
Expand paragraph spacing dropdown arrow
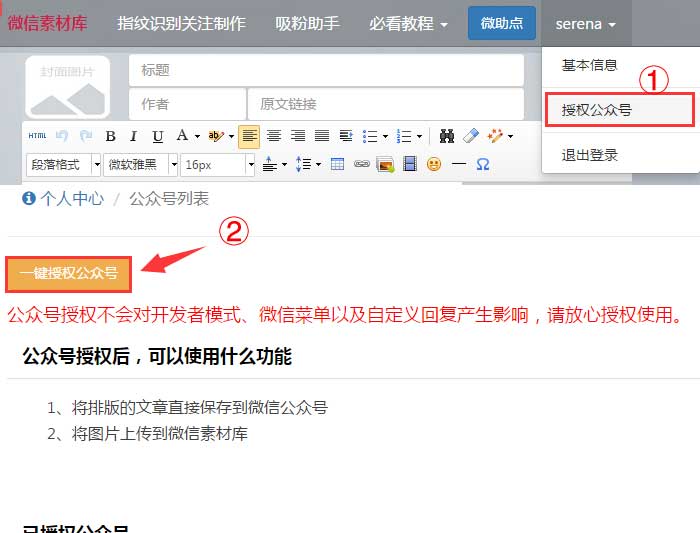(x=284, y=165)
